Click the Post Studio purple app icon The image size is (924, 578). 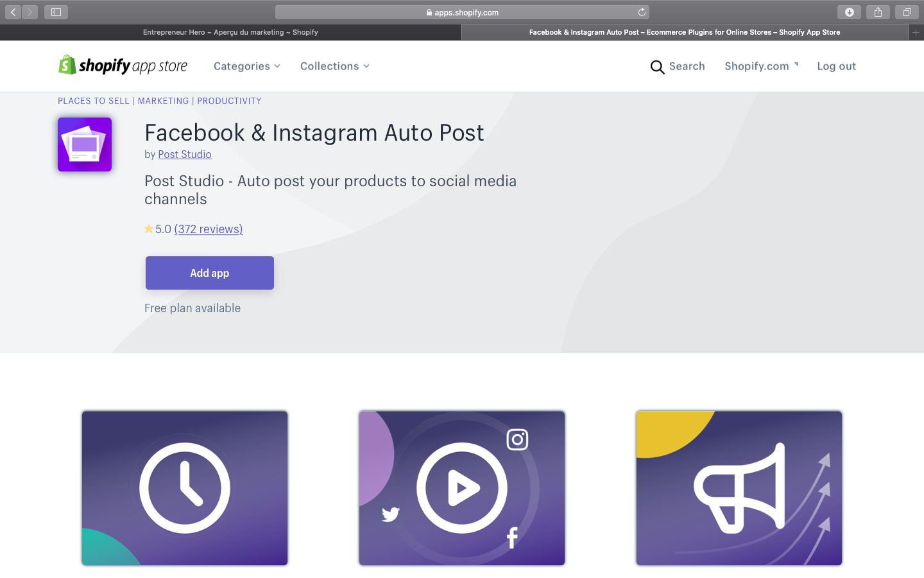(x=85, y=144)
